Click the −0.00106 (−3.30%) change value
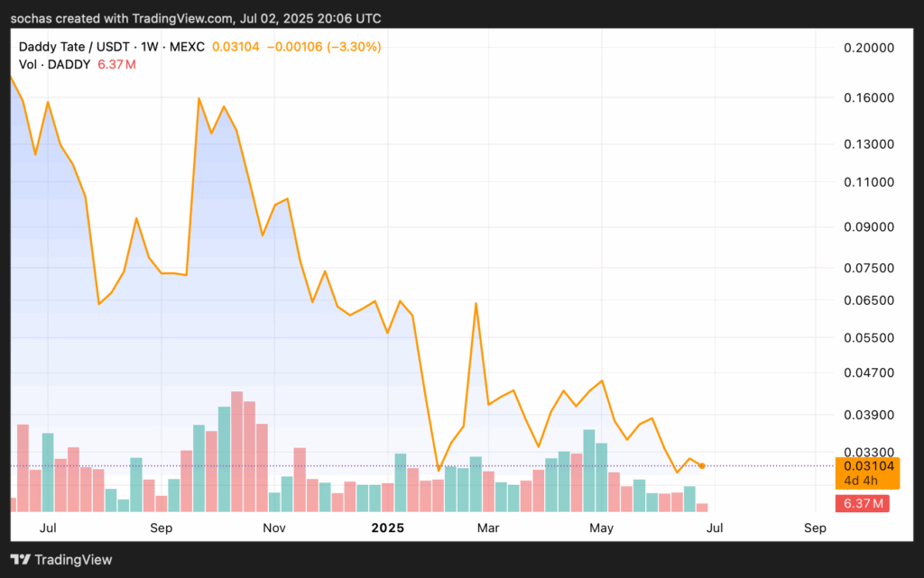The width and height of the screenshot is (924, 578). (x=324, y=47)
